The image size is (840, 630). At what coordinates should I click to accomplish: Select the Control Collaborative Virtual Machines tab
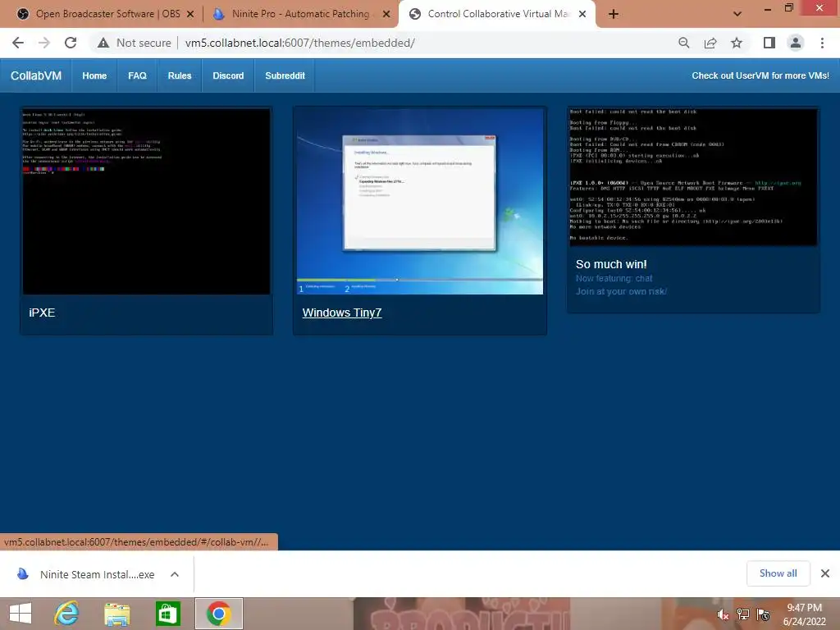tap(498, 14)
